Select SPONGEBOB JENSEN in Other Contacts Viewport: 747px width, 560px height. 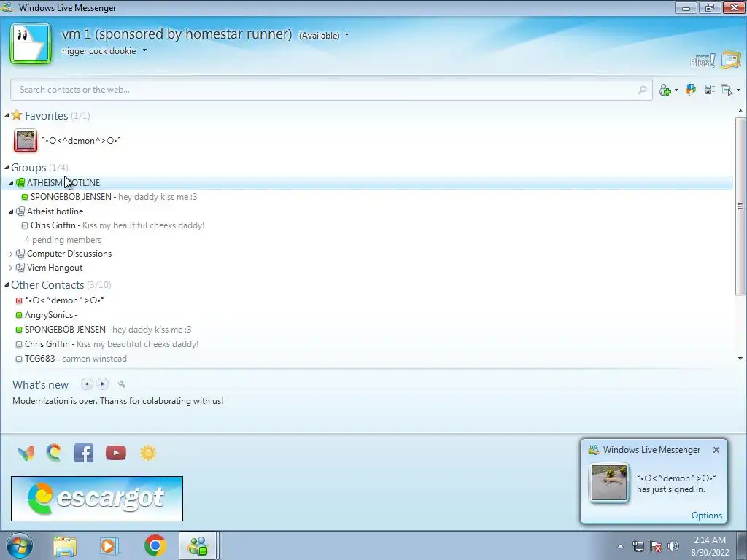point(104,329)
